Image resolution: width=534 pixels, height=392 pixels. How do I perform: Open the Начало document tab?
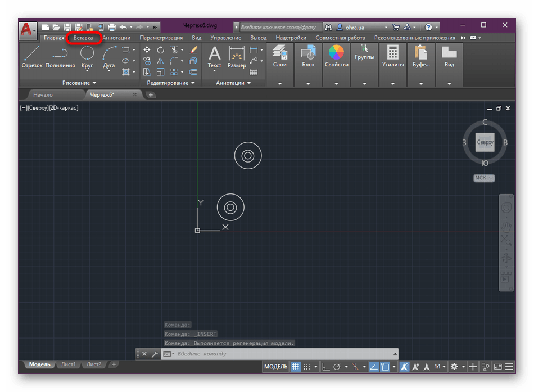43,95
